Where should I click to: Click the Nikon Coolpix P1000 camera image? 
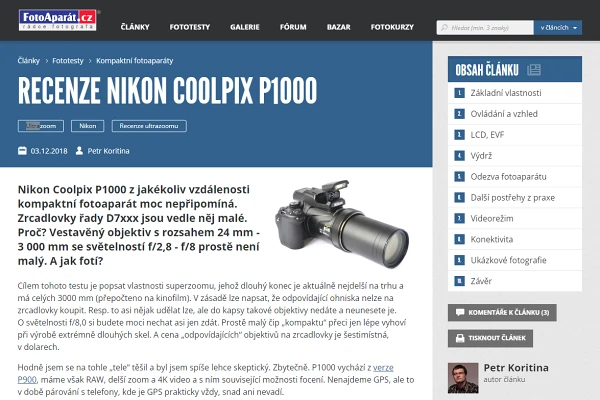(342, 223)
